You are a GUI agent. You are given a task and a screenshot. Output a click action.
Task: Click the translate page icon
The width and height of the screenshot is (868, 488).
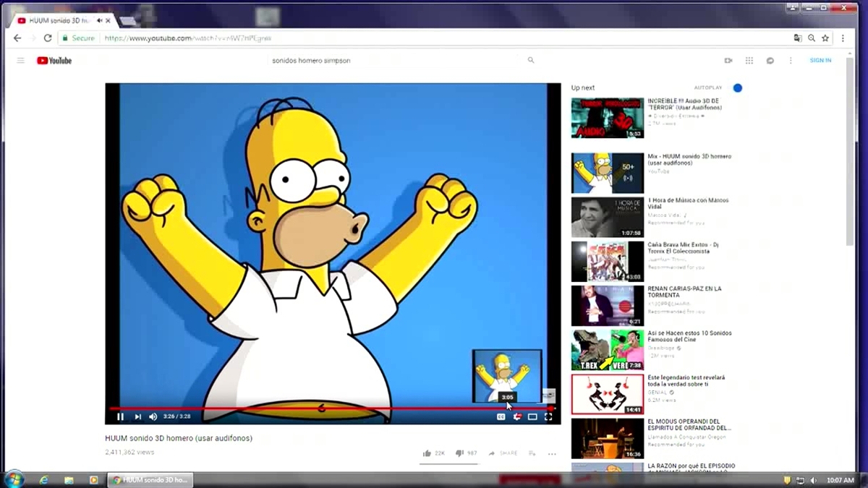pos(798,38)
